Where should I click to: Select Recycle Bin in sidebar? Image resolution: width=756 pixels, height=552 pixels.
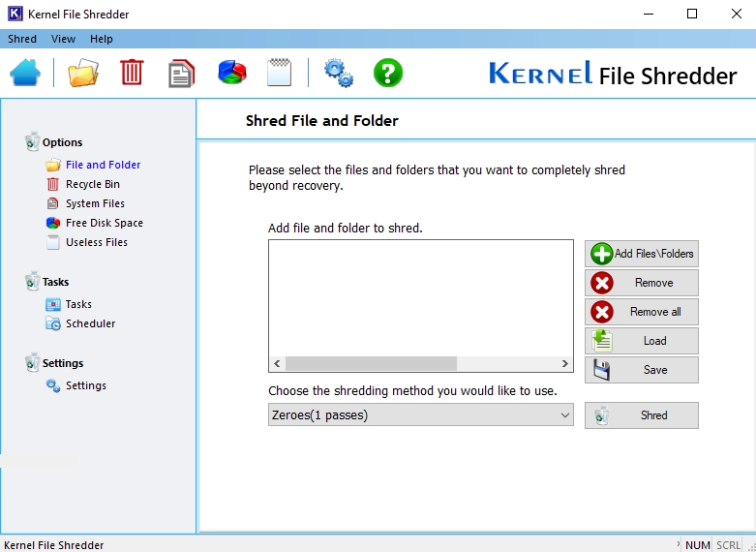tap(93, 184)
